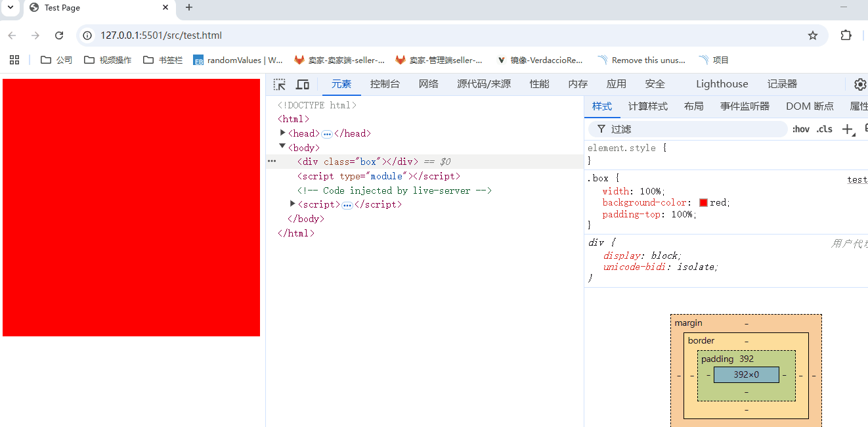
Task: Open the 卖家-卖家端-seller bookmark
Action: pos(339,60)
